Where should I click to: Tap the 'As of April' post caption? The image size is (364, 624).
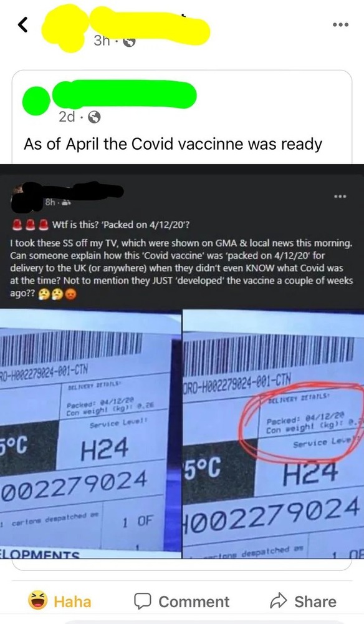173,144
